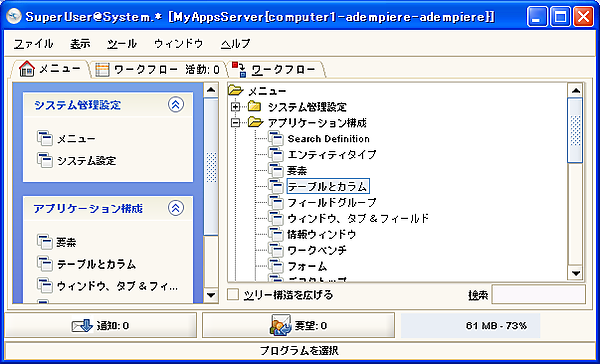600x364 pixels.
Task: Click window icon beside メニュー shortcut in left panel
Action: 45,138
